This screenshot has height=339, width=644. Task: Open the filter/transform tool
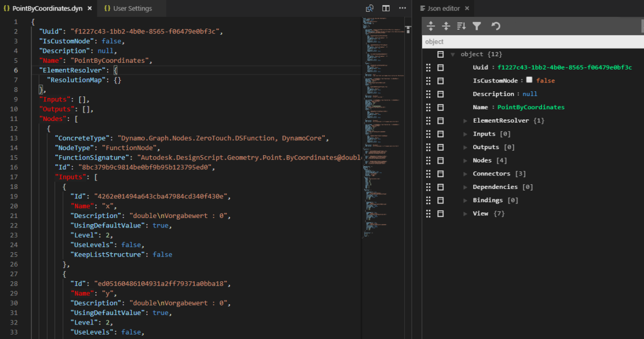[x=477, y=26]
